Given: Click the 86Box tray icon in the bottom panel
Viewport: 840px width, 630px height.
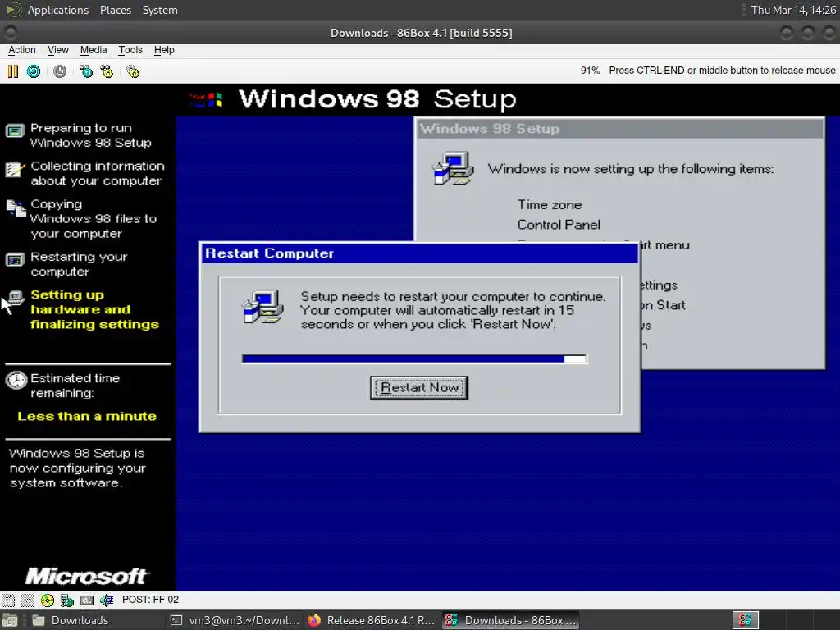Looking at the screenshot, I should pos(745,620).
